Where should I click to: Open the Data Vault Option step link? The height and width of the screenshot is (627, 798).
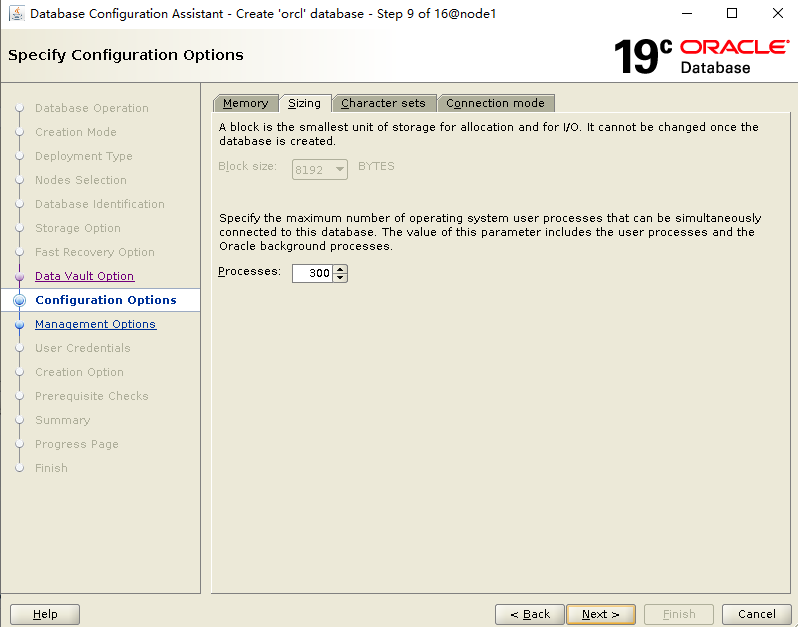(x=84, y=276)
